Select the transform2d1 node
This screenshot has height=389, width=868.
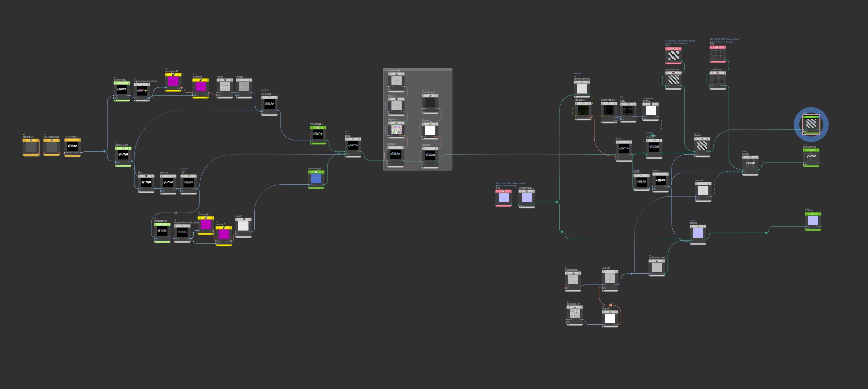click(674, 81)
